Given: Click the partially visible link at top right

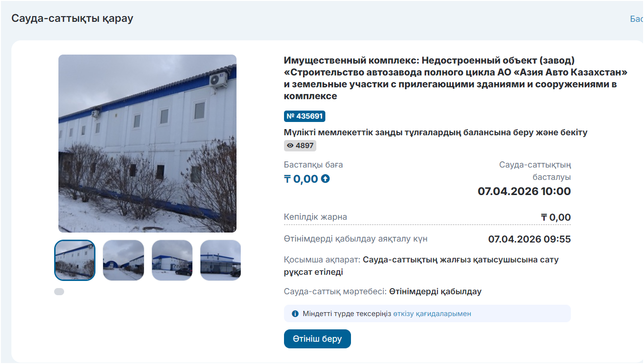Looking at the screenshot, I should coord(636,19).
